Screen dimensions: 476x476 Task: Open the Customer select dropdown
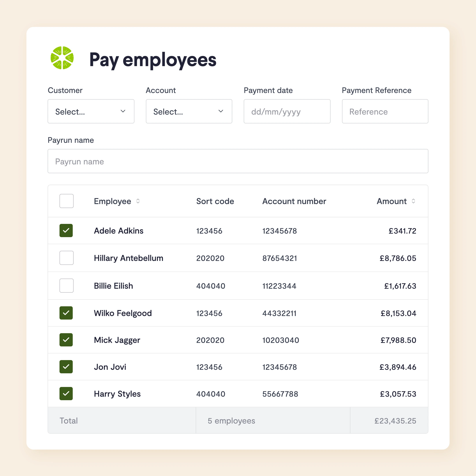point(91,111)
